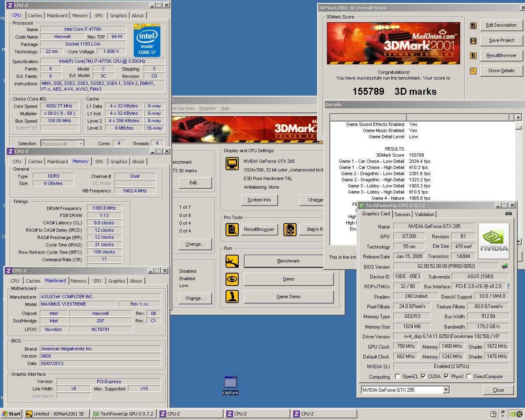Select the capture desktop icon
Screen dimensions: 525x420
point(231,385)
